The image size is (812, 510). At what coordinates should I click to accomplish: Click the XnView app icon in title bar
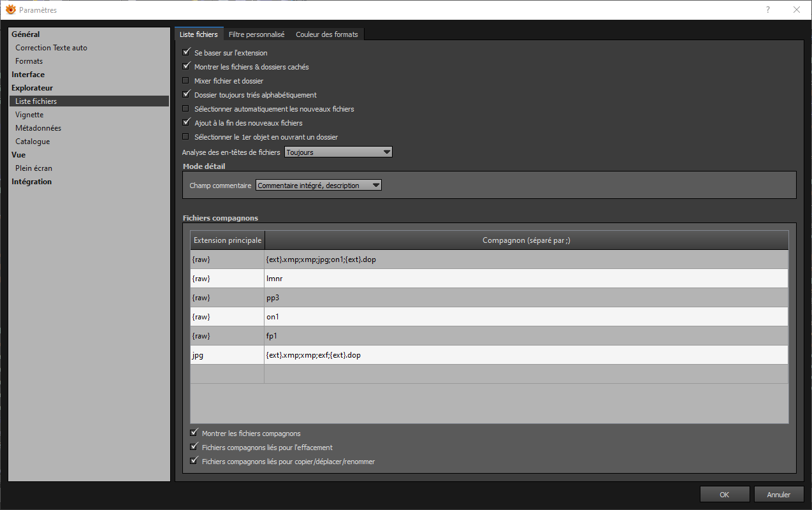tap(10, 10)
